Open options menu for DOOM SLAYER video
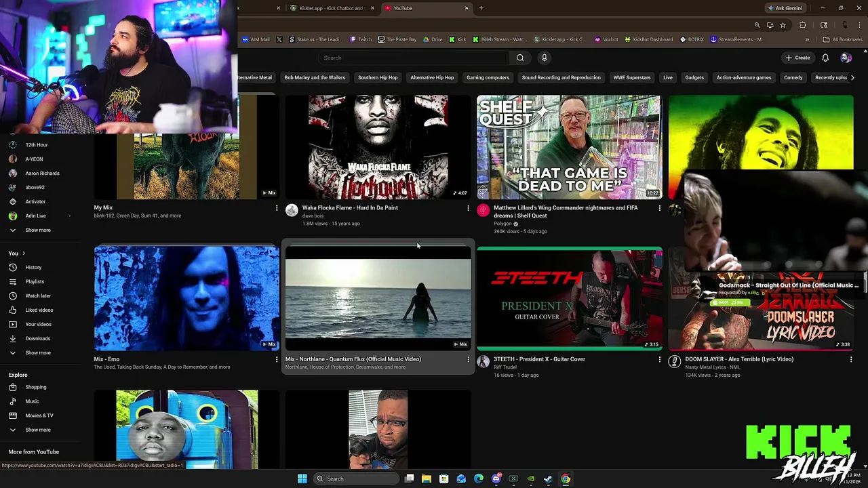The image size is (868, 488). (851, 359)
